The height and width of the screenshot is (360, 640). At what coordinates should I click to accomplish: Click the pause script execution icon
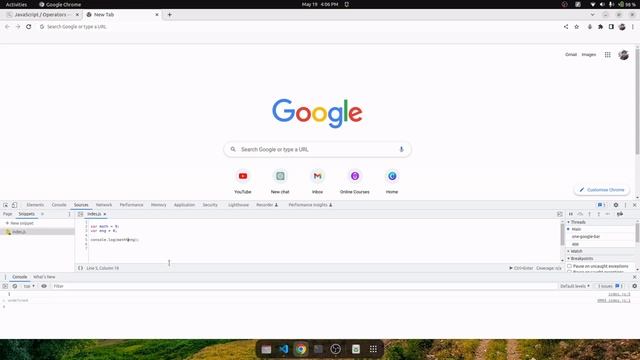[x=571, y=214]
